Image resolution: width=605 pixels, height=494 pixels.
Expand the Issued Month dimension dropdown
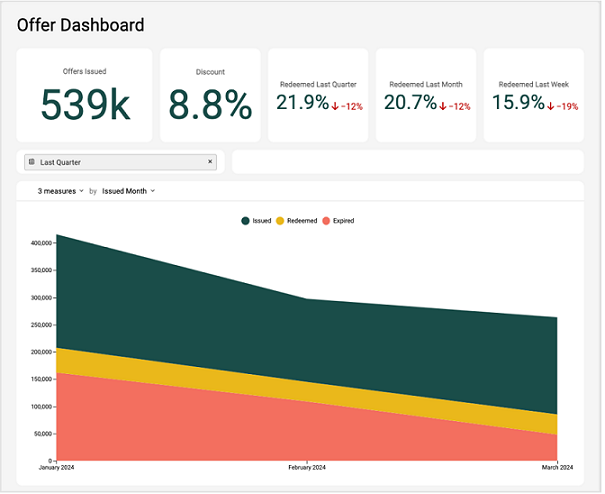point(127,190)
